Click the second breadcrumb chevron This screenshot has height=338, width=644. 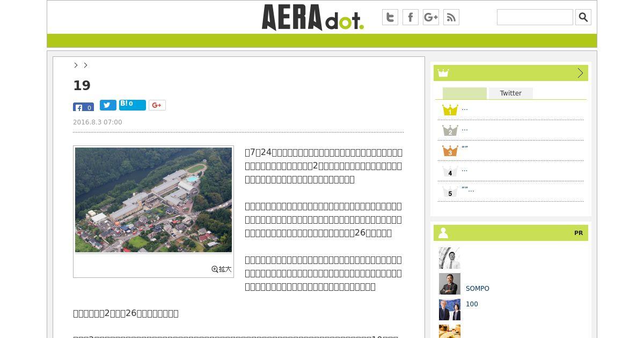click(x=85, y=65)
